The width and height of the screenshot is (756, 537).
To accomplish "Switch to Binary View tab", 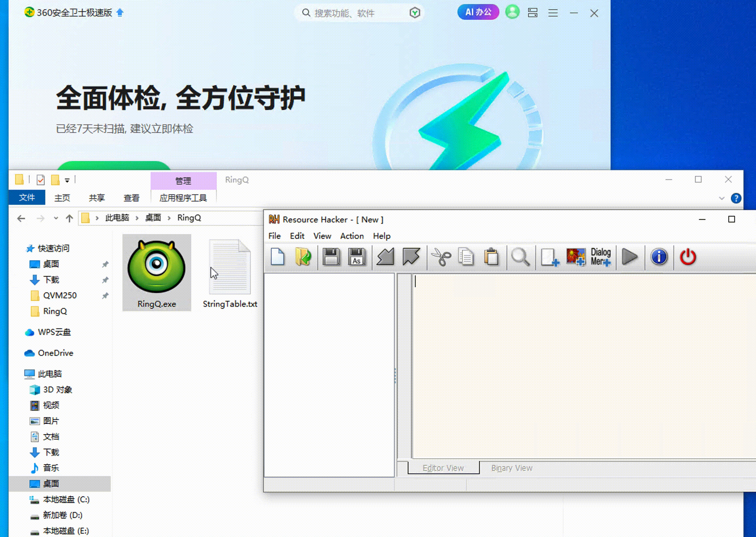I will (x=512, y=468).
